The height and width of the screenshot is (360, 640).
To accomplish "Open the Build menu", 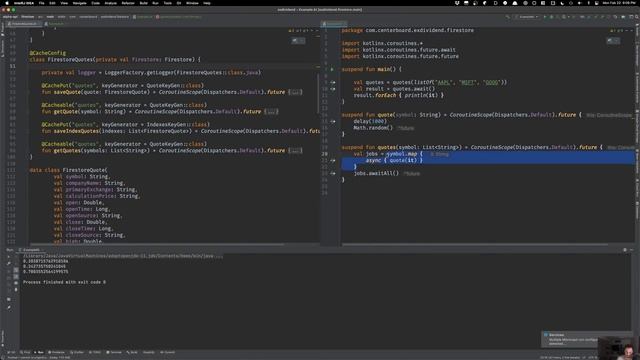I will tap(144, 3).
